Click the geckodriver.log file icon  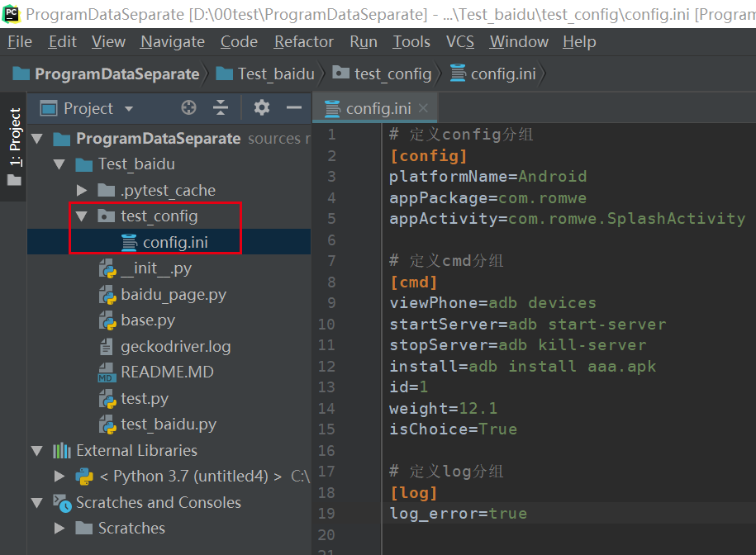105,346
